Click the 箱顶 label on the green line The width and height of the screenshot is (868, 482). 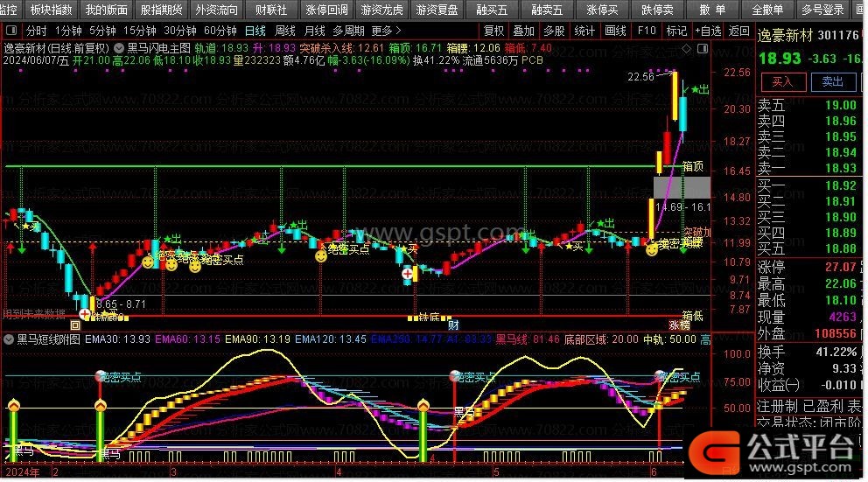point(692,166)
